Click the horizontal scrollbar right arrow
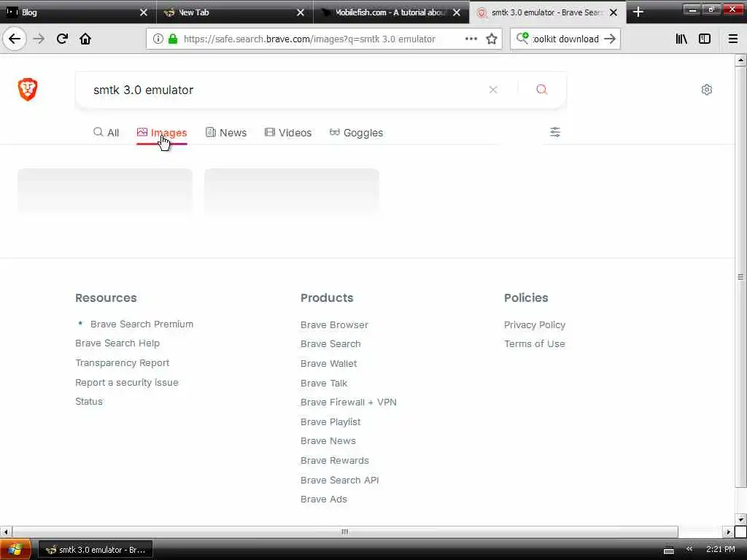 (729, 532)
